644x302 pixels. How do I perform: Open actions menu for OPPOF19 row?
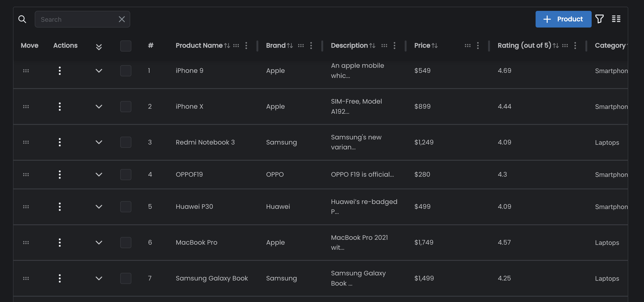tap(60, 174)
